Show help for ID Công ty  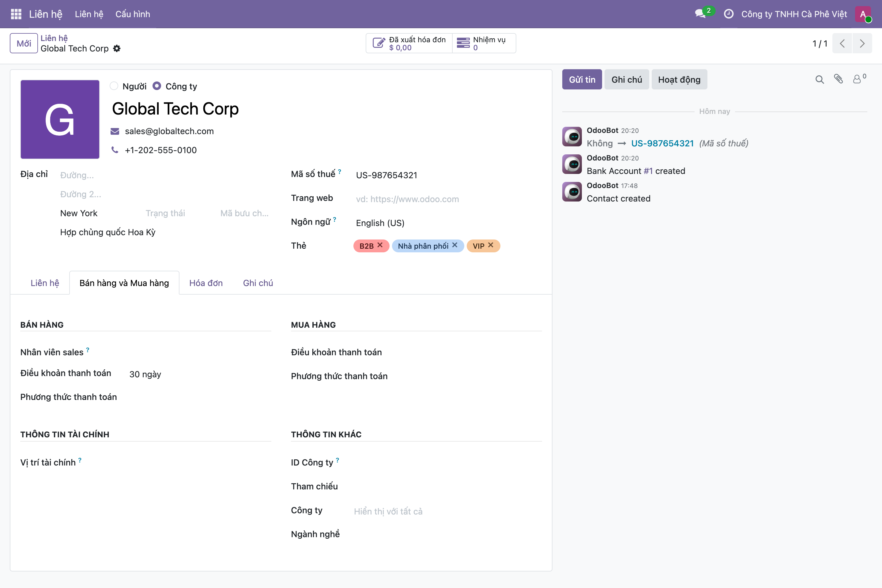[337, 460]
